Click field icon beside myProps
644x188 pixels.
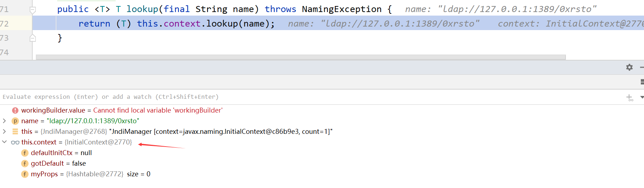coord(25,174)
